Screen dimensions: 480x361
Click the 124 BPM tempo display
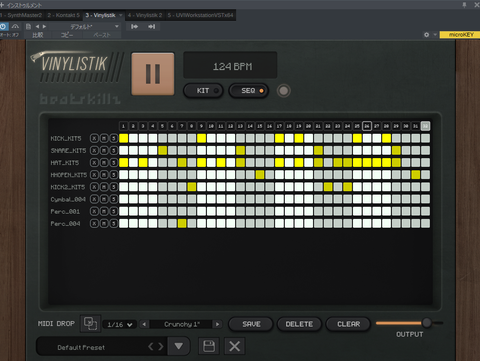[230, 65]
